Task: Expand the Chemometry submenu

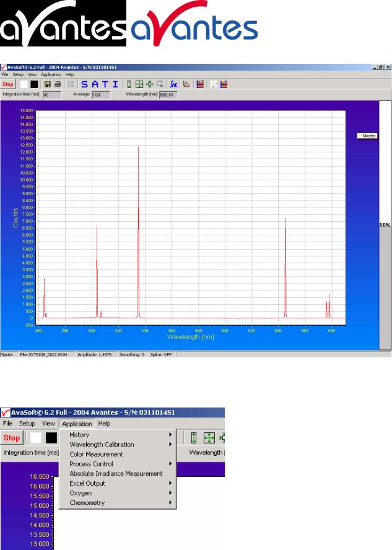Action: (x=118, y=503)
